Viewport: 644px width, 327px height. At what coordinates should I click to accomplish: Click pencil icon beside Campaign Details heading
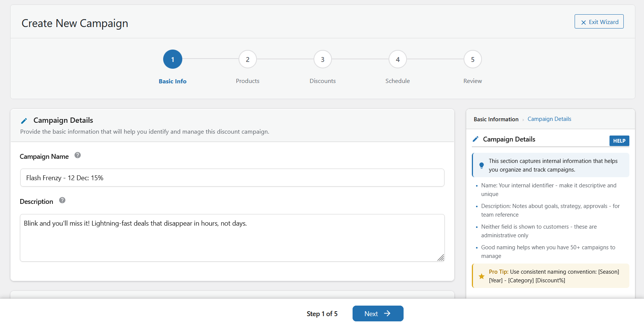pos(24,121)
